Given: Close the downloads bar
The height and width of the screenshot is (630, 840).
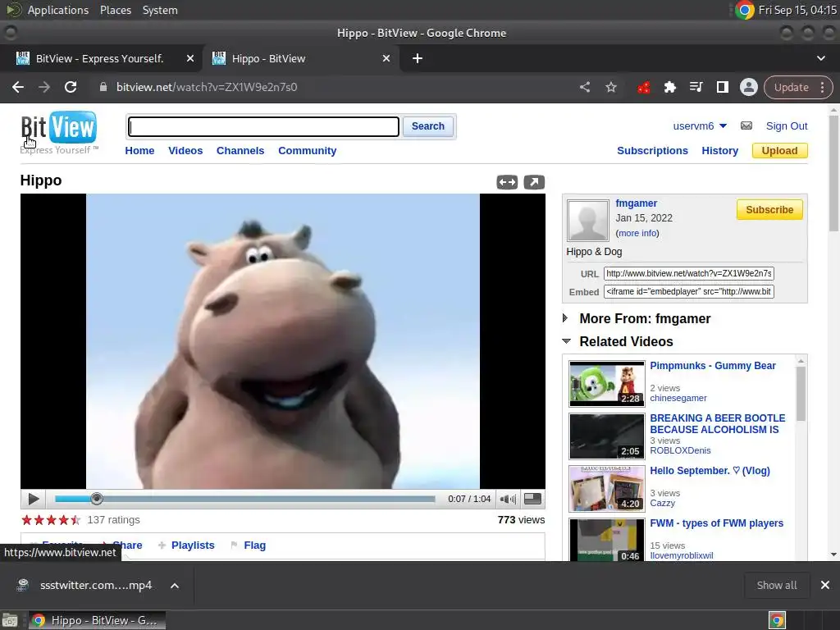Looking at the screenshot, I should click(825, 585).
